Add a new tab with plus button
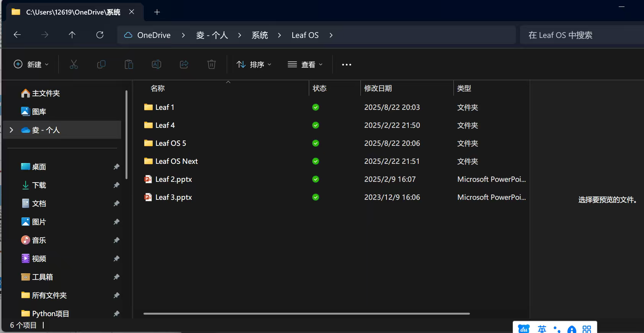 [x=157, y=12]
